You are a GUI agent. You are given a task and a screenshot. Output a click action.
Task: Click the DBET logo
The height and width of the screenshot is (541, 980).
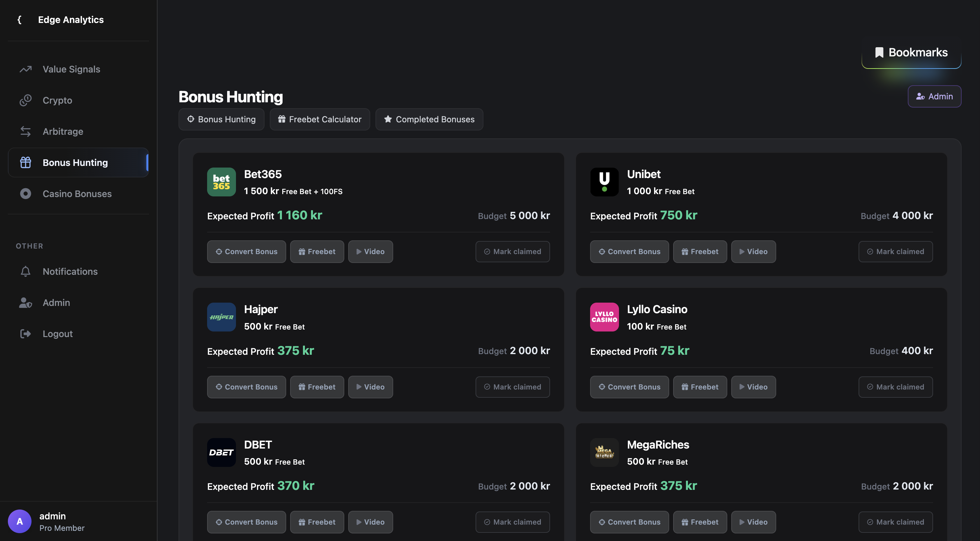221,452
